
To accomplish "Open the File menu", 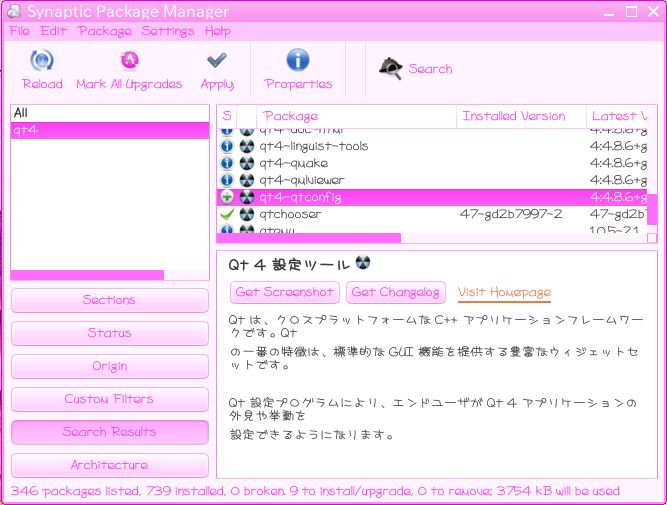I will tap(20, 31).
